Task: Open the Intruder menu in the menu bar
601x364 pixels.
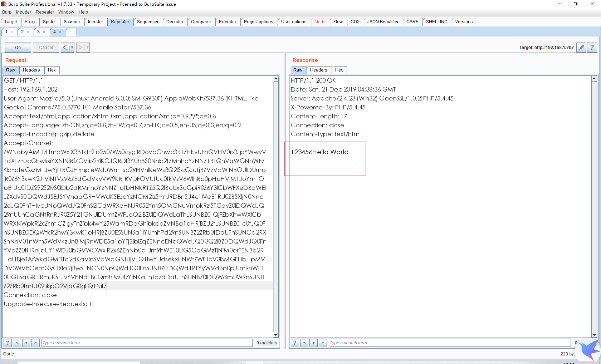Action: point(24,12)
